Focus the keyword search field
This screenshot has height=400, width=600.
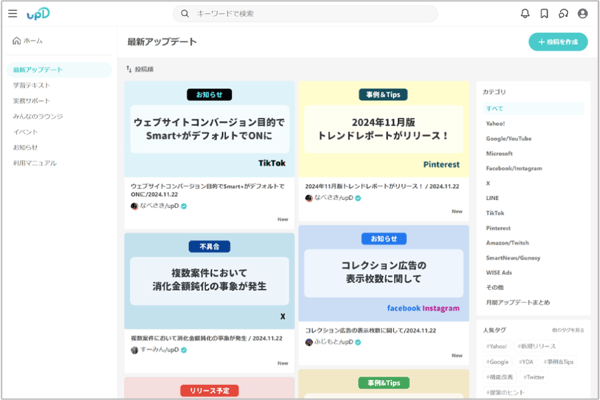point(305,14)
